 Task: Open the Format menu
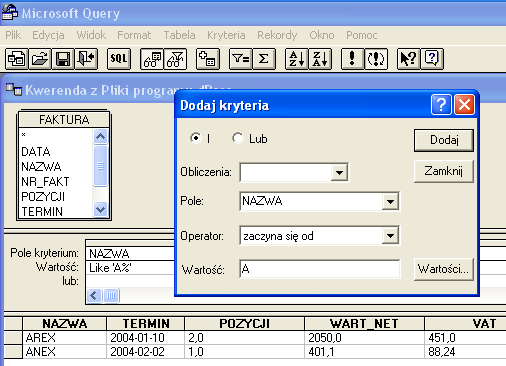[134, 35]
